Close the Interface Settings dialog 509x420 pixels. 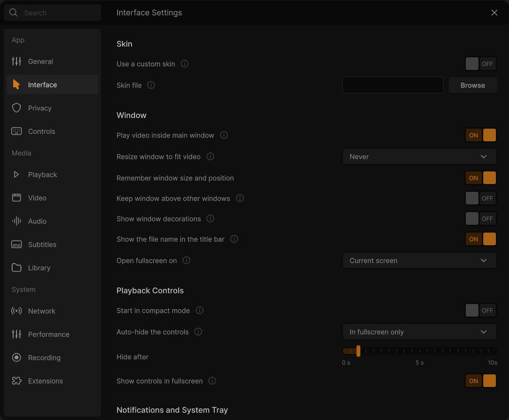[x=494, y=13]
